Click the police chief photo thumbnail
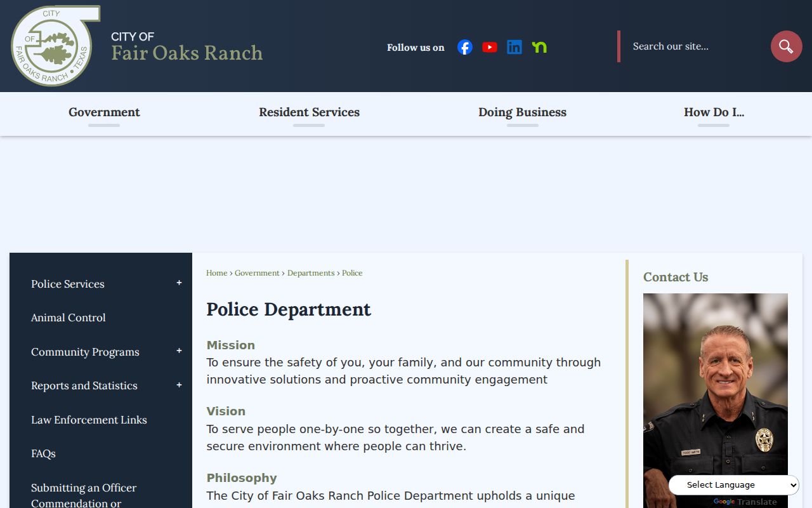The height and width of the screenshot is (508, 812). tap(716, 400)
